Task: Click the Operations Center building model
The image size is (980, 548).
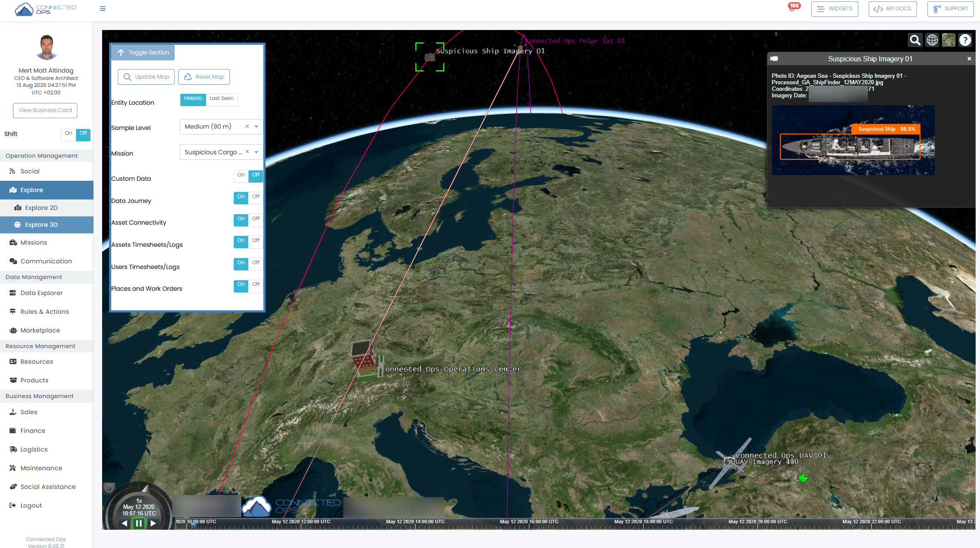Action: (367, 361)
